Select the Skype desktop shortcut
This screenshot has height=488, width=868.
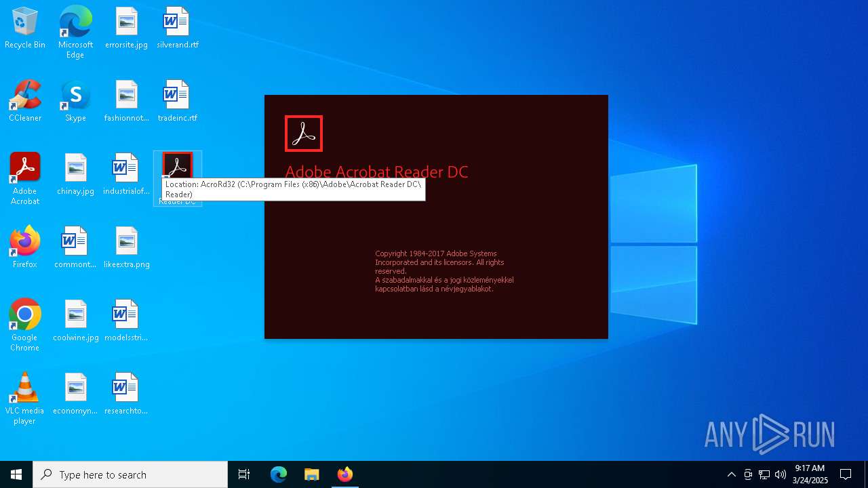click(75, 102)
